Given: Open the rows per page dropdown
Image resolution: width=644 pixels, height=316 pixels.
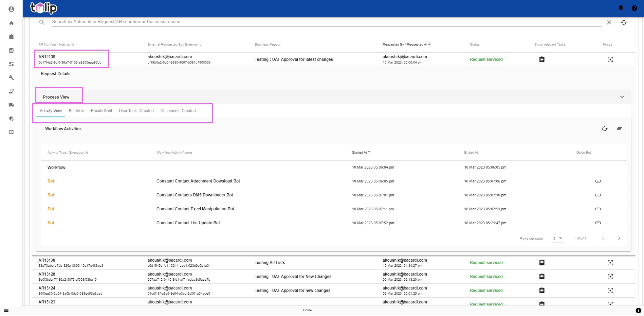Looking at the screenshot, I should tap(558, 239).
